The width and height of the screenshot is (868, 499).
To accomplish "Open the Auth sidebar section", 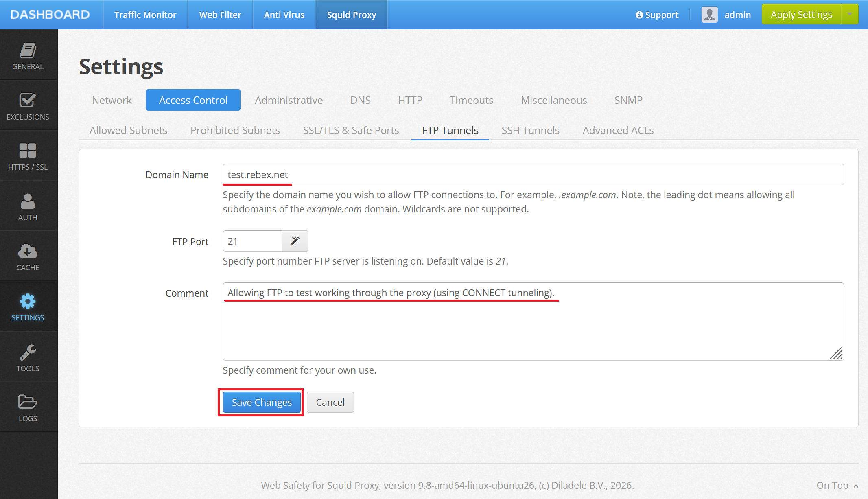I will pyautogui.click(x=28, y=206).
